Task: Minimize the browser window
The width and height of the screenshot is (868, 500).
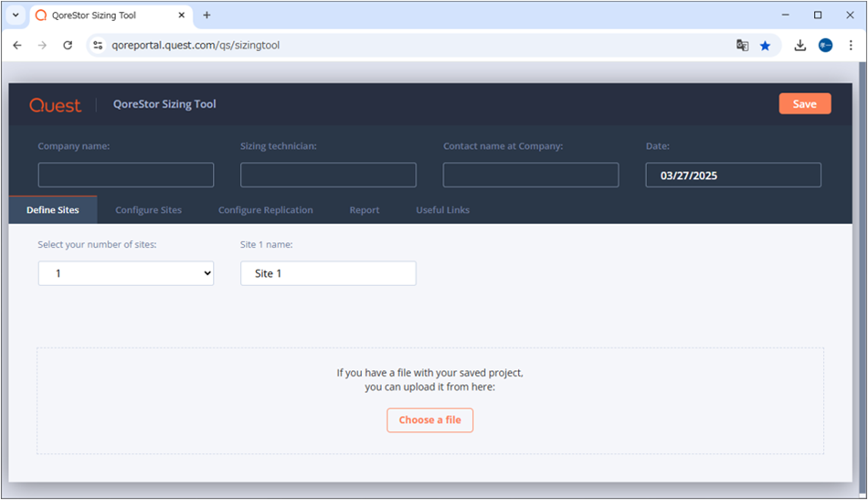Action: click(x=786, y=16)
